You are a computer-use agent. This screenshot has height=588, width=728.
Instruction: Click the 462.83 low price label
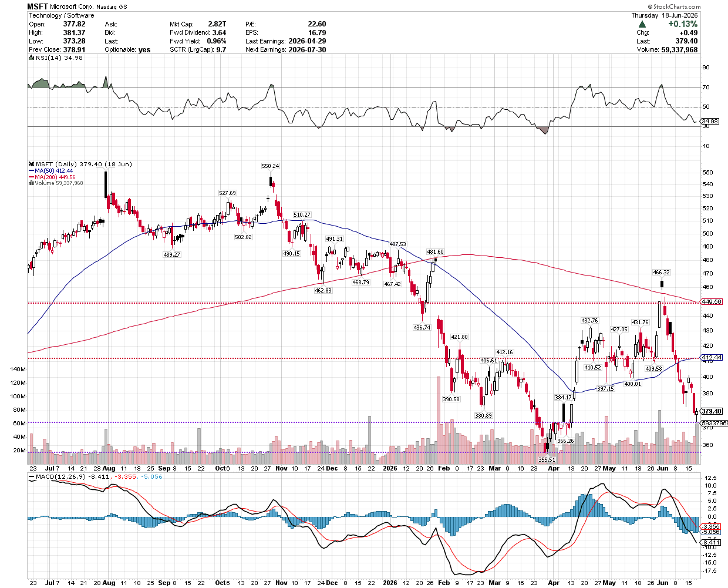323,291
